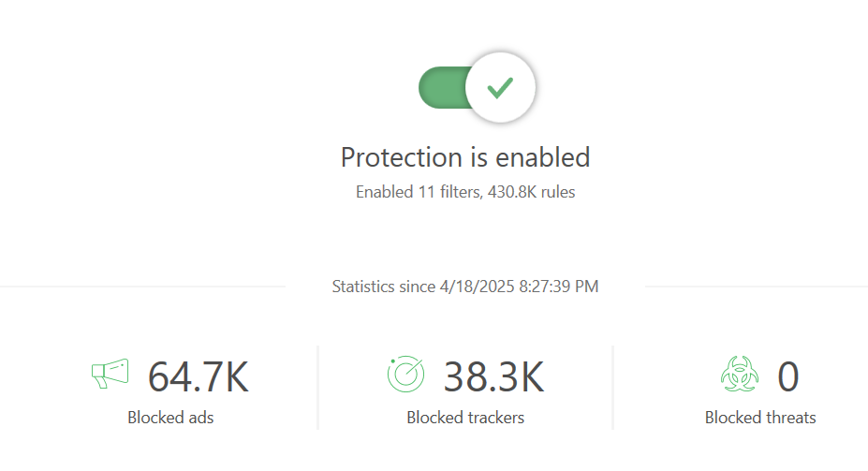
Task: Select the 38.3K blocked trackers number
Action: (x=493, y=376)
